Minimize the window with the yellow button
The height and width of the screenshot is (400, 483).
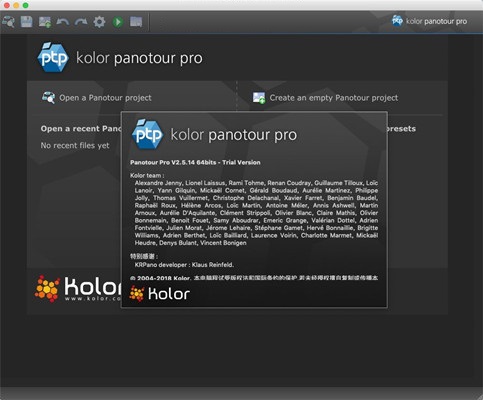16,5
